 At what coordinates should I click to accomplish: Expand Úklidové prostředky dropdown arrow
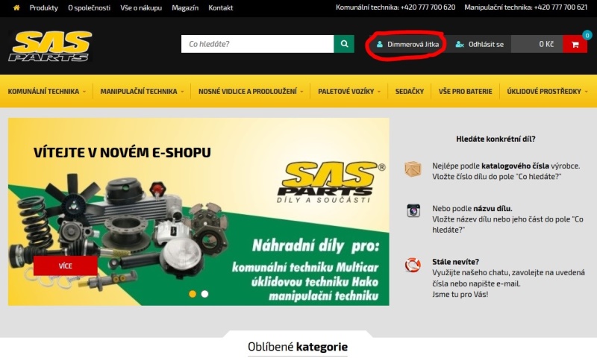[x=587, y=92]
